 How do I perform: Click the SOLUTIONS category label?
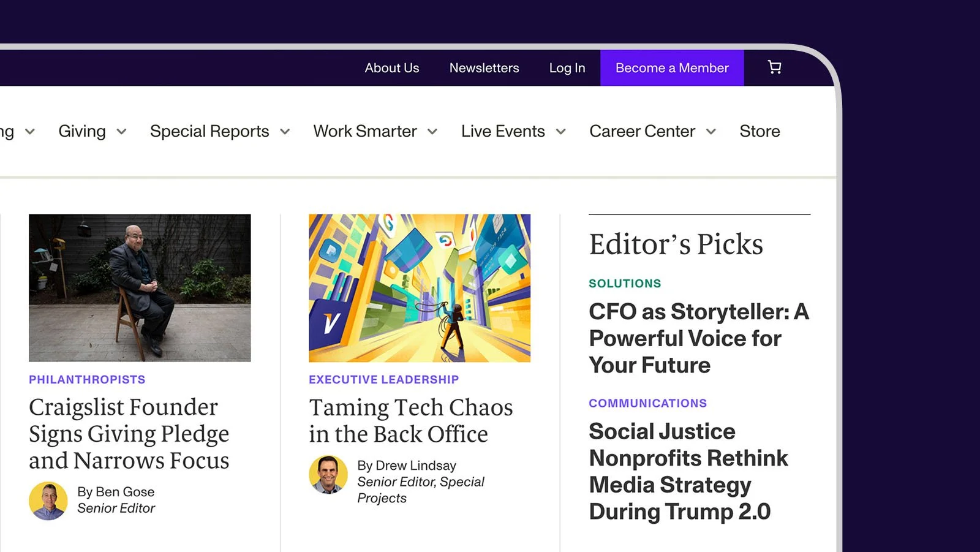point(625,284)
